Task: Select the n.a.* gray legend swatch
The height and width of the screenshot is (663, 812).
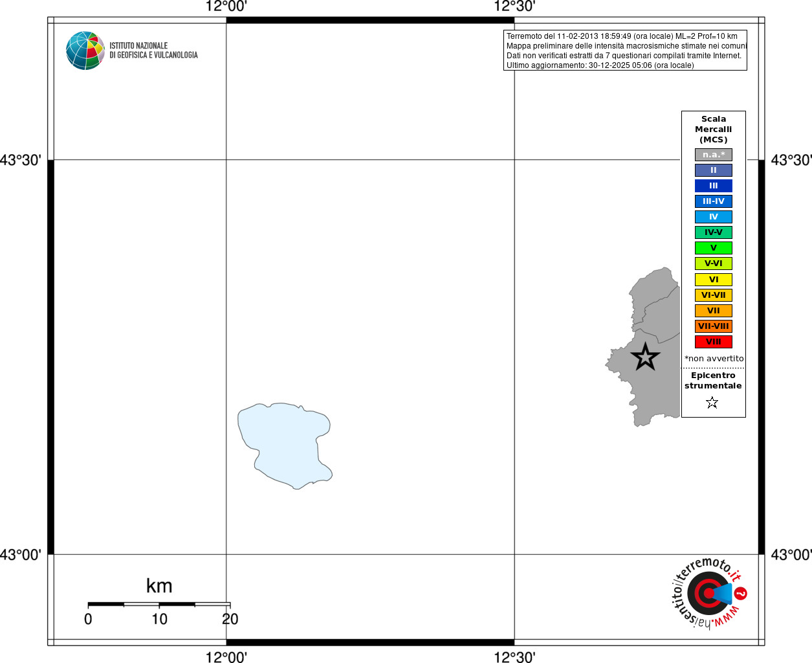Action: (714, 155)
